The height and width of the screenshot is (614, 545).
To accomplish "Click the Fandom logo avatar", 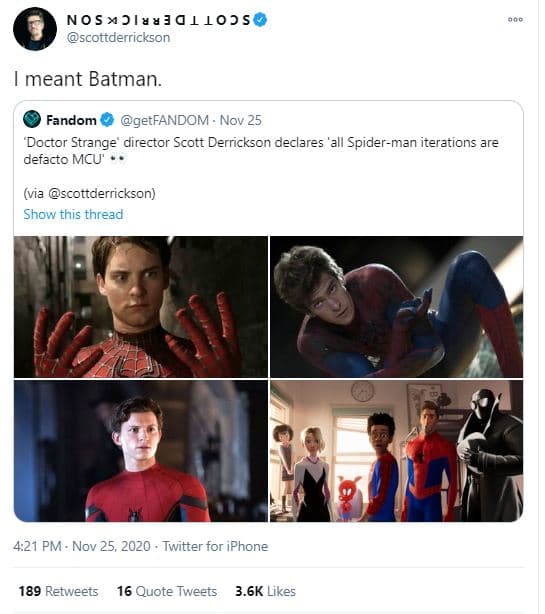I will (32, 119).
